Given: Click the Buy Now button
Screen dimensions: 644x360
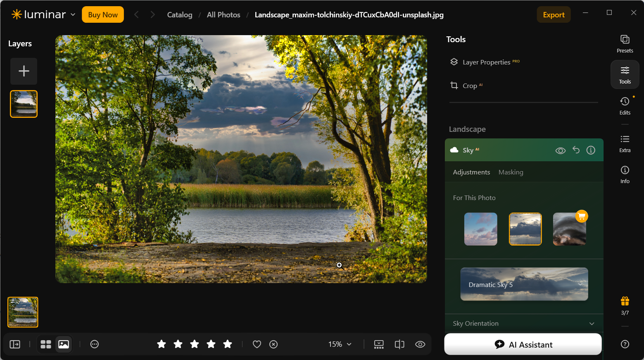Looking at the screenshot, I should click(x=103, y=14).
